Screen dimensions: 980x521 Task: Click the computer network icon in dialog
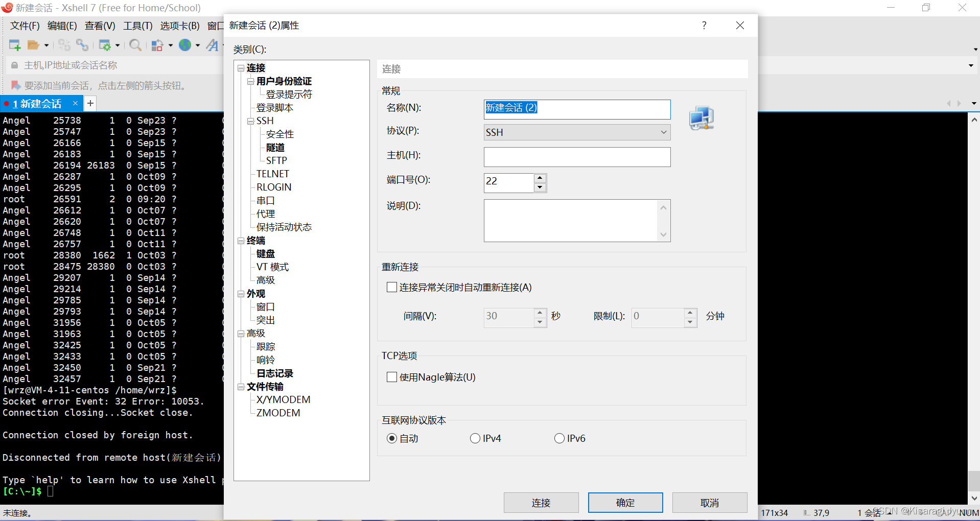pos(701,119)
